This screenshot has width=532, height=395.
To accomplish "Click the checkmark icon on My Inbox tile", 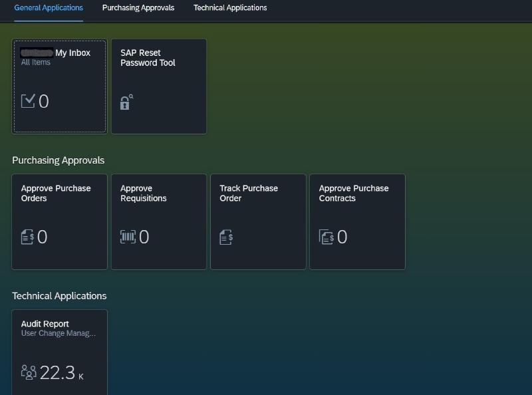I will (27, 100).
